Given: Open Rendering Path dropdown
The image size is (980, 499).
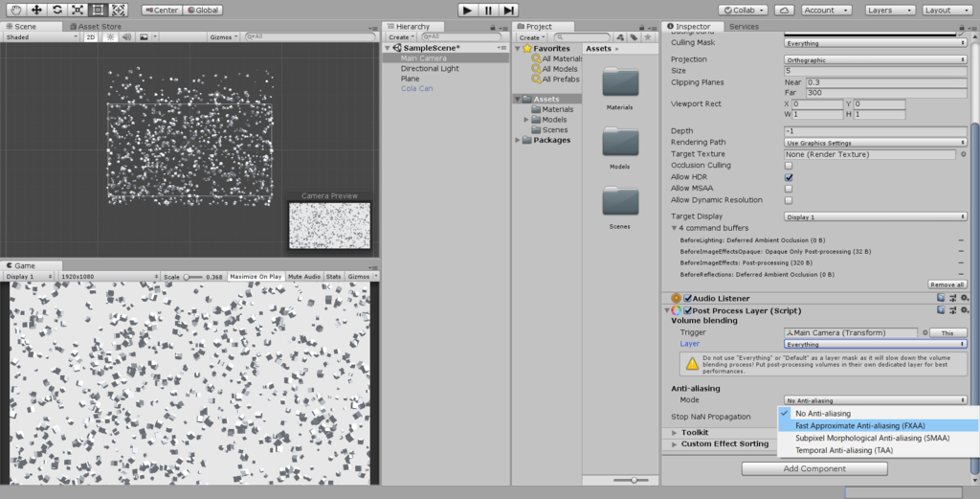Looking at the screenshot, I should coord(875,143).
